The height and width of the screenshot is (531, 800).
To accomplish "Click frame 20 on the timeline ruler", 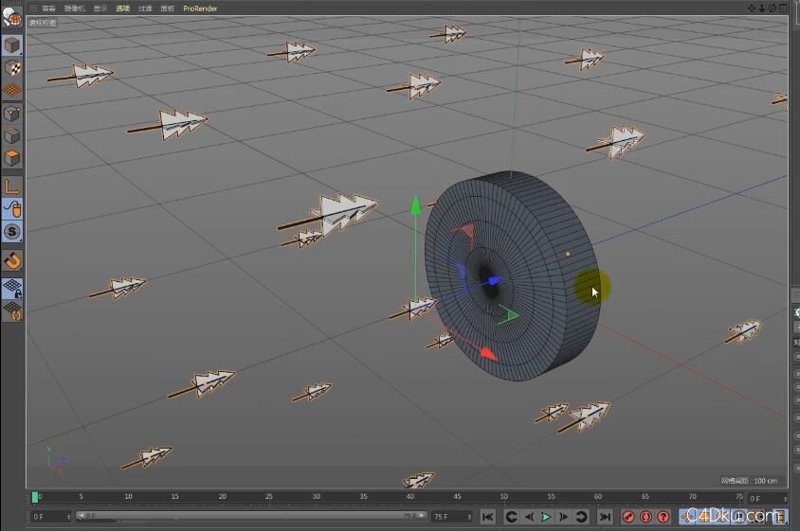I will click(x=222, y=496).
